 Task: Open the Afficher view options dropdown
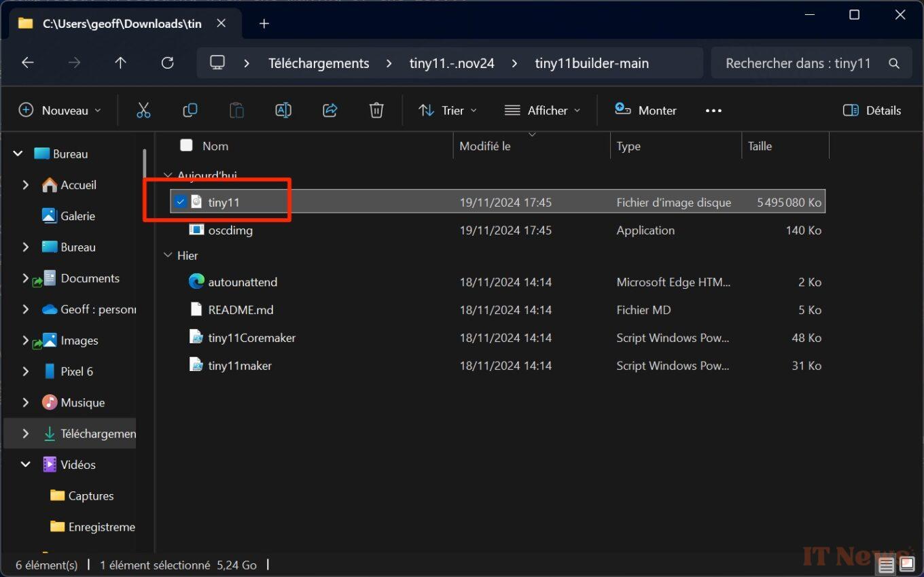coord(542,110)
